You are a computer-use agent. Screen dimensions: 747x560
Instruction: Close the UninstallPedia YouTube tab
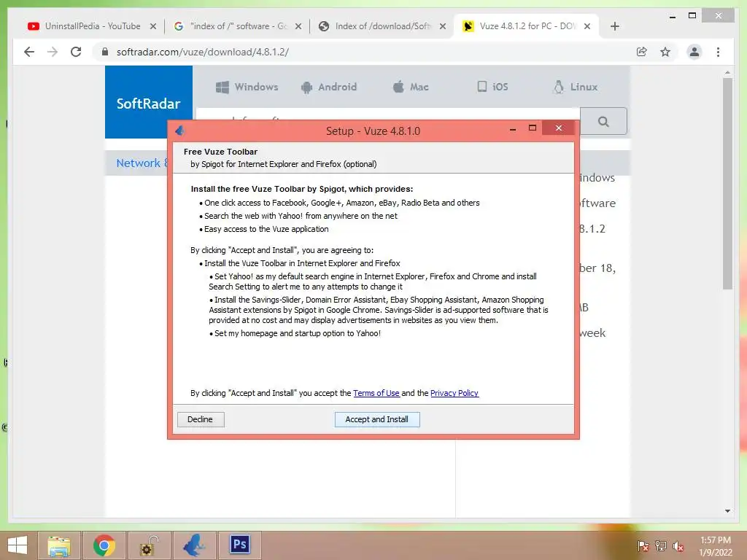[153, 26]
